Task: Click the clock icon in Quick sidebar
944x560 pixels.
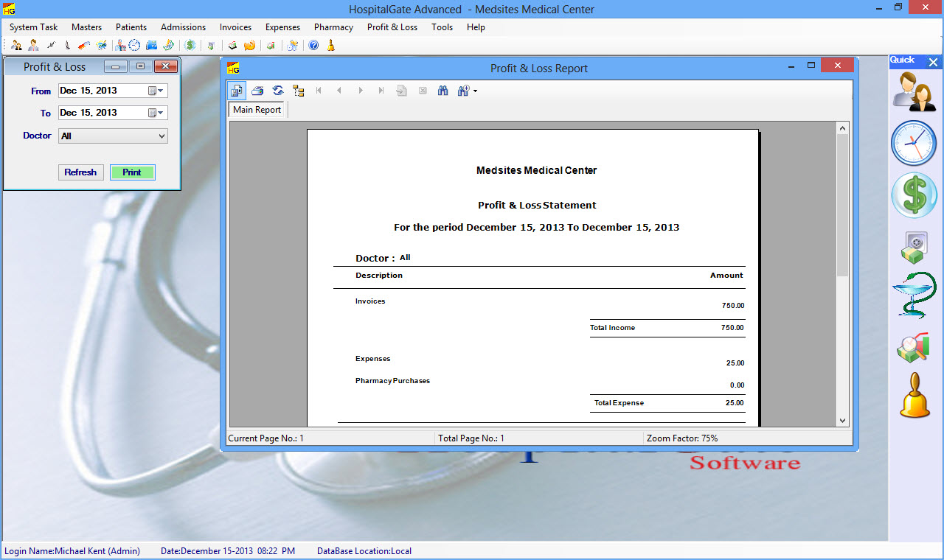Action: [x=914, y=143]
